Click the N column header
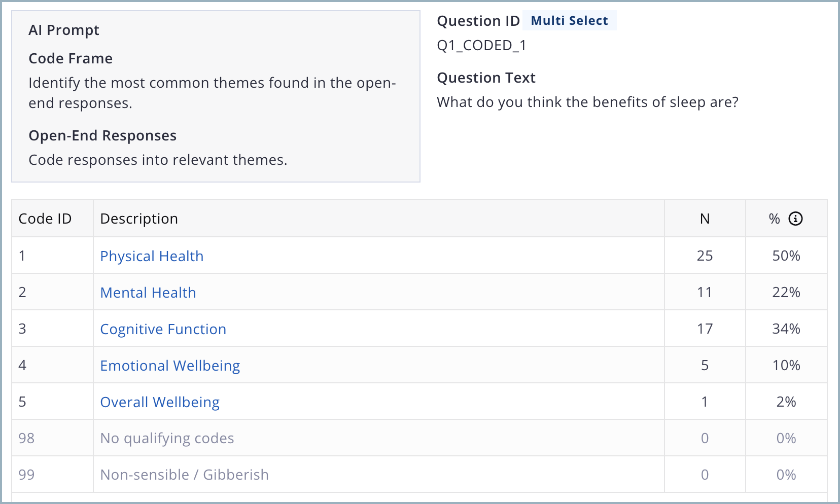840x504 pixels. tap(705, 219)
